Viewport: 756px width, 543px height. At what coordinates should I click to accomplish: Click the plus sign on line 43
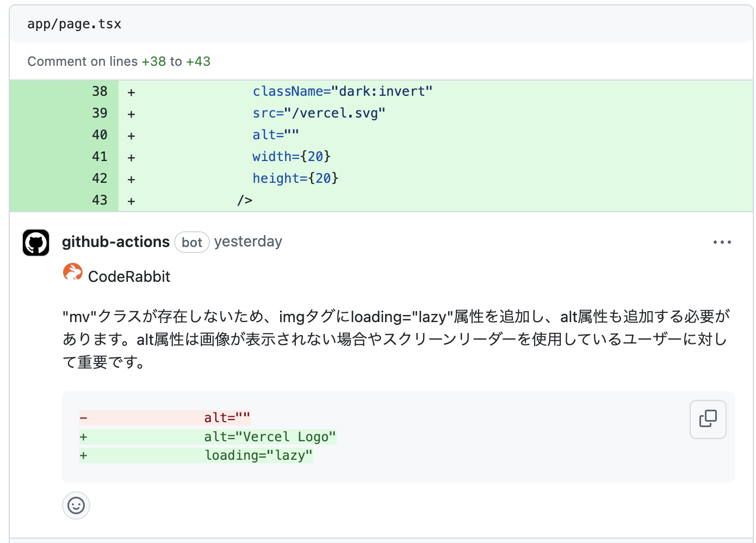(131, 200)
